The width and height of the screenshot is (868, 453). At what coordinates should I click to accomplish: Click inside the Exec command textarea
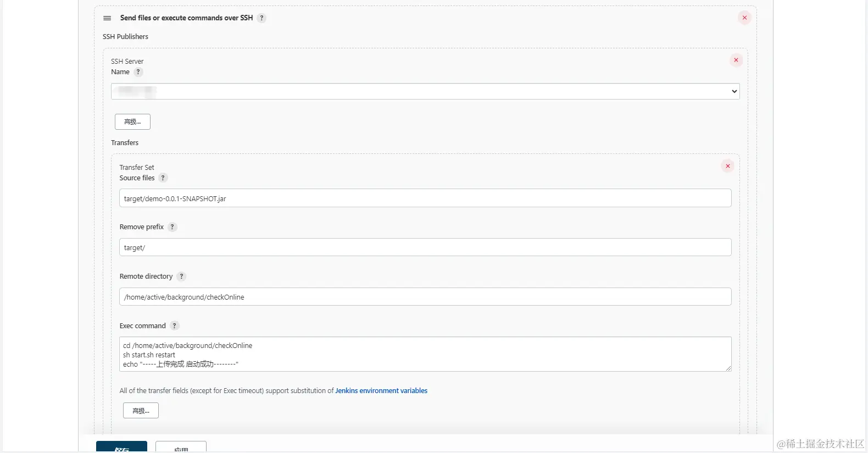pyautogui.click(x=425, y=354)
